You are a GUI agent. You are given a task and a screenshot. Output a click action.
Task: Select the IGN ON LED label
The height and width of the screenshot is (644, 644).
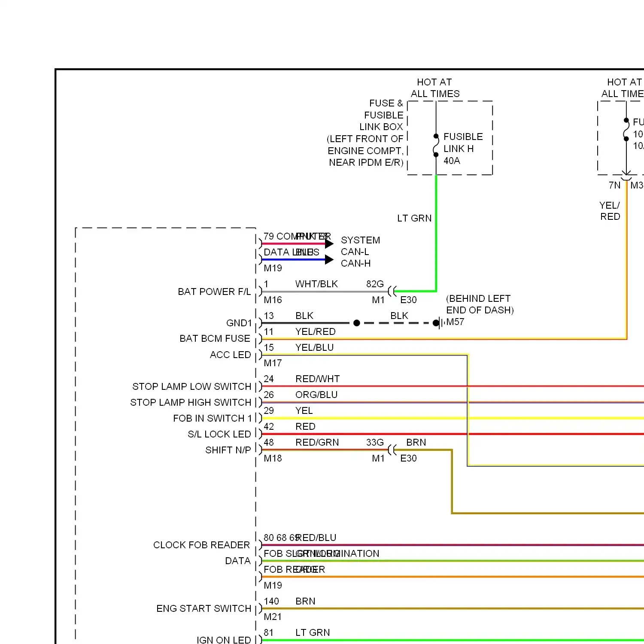(x=224, y=640)
